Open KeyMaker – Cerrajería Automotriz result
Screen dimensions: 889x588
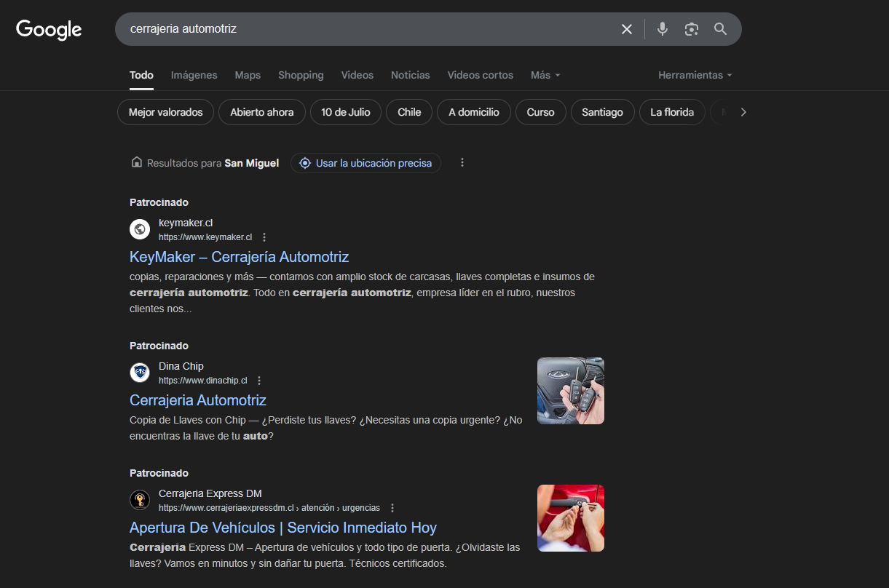[240, 257]
